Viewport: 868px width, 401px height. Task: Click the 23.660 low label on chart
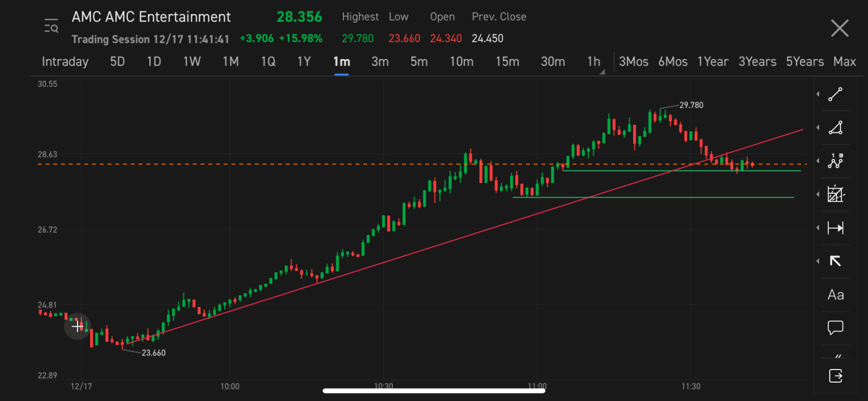click(x=154, y=353)
